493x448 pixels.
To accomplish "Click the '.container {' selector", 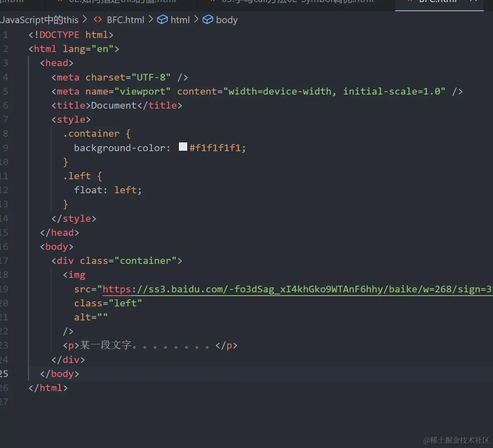I will pos(97,133).
